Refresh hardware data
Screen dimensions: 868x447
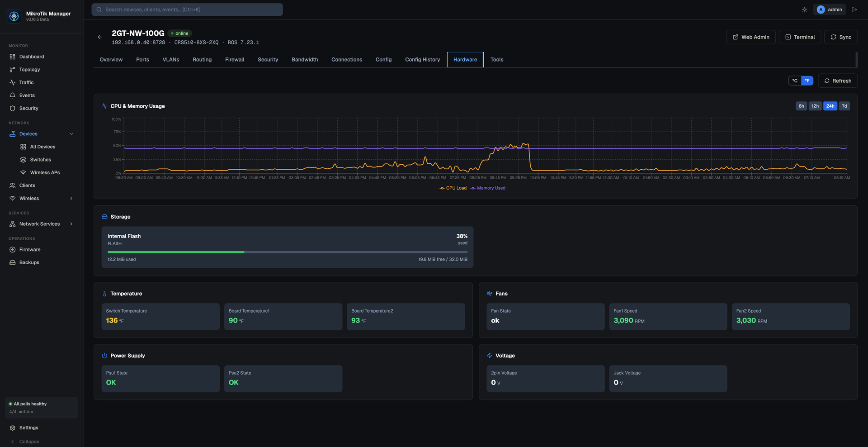click(x=837, y=81)
